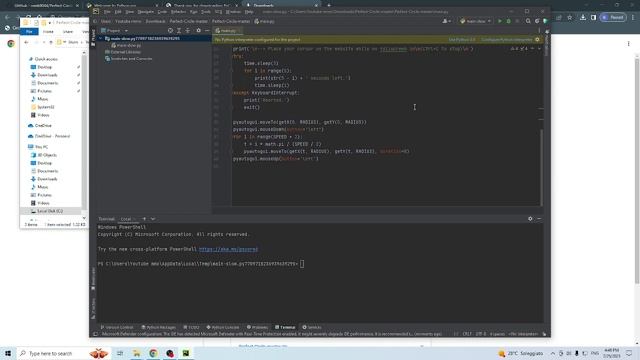640x360 pixels.
Task: Click Home tab in File Explorer
Action: click(48, 31)
